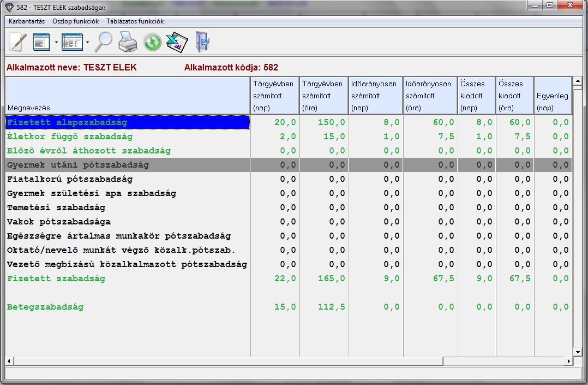Viewport: 588px width, 385px height.
Task: Click the Egyenleg (nap) column header
Action: (x=553, y=96)
